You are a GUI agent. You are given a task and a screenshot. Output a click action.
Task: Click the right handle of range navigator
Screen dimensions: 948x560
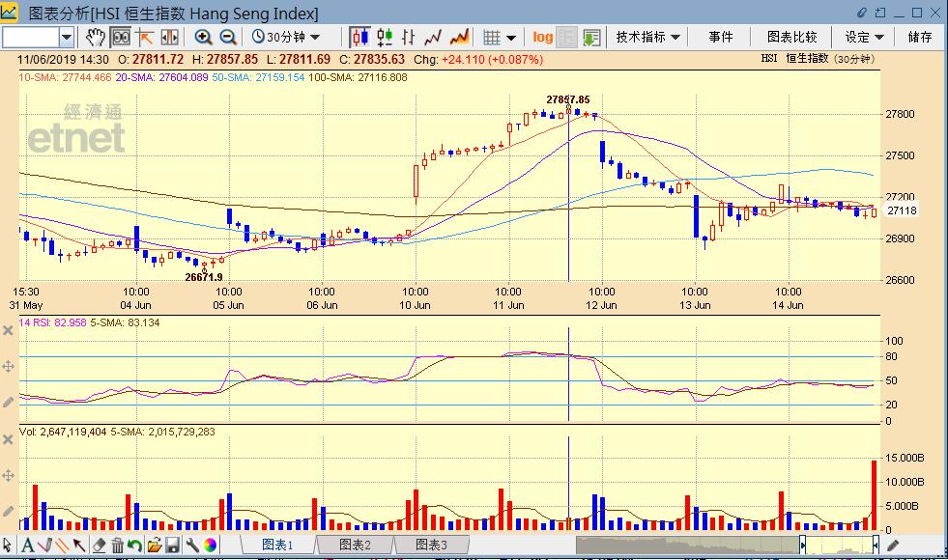[876, 546]
